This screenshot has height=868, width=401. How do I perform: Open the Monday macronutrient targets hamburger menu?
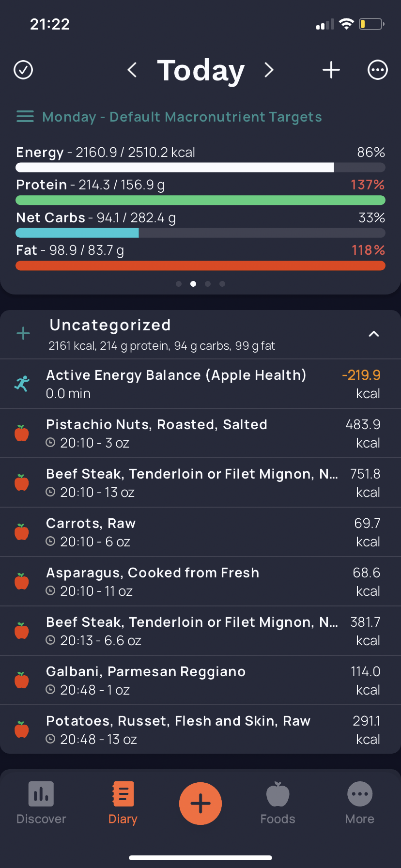click(x=25, y=117)
